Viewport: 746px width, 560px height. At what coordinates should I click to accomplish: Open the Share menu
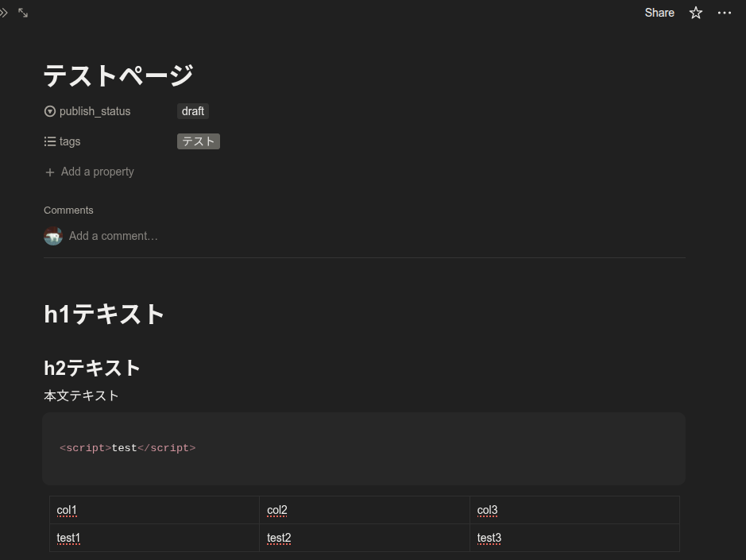pyautogui.click(x=659, y=13)
